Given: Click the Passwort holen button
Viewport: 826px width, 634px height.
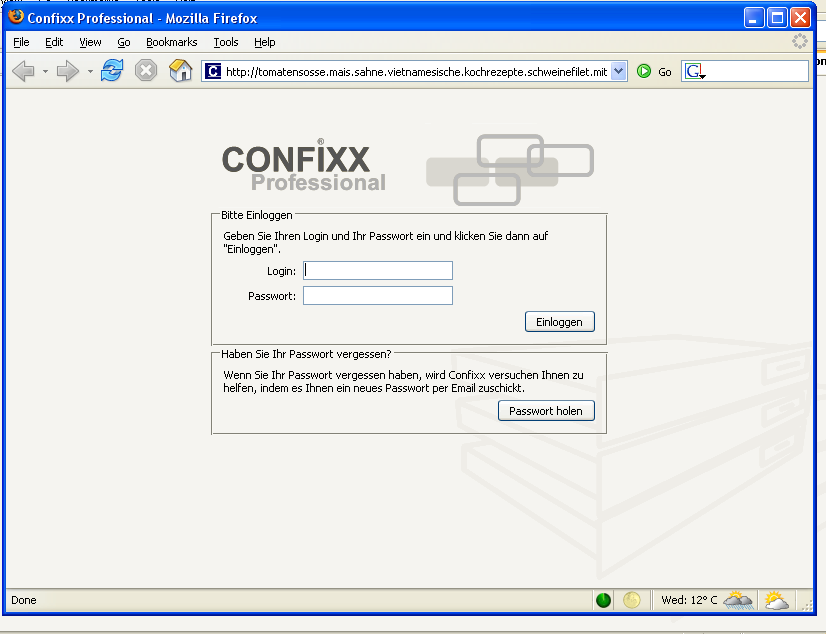Looking at the screenshot, I should (x=546, y=411).
